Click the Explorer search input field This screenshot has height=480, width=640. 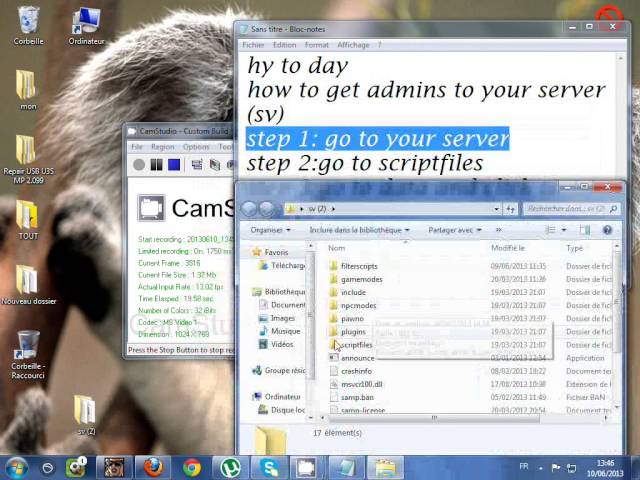tap(566, 209)
